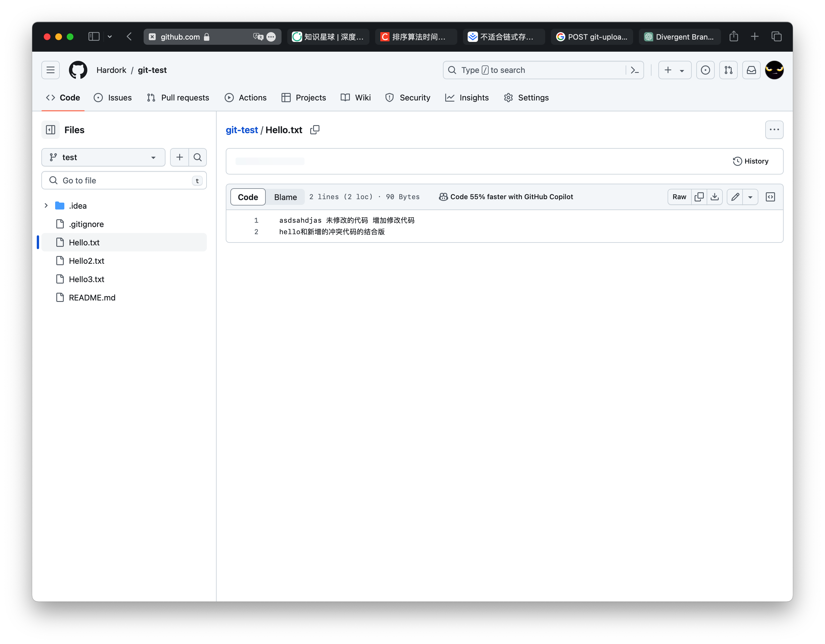Click the notifications bell icon
This screenshot has width=825, height=644.
click(751, 69)
